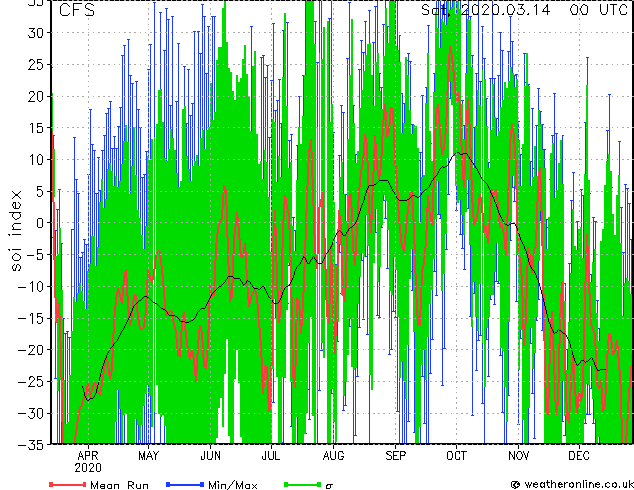Click the Min/Max legend text

(232, 485)
